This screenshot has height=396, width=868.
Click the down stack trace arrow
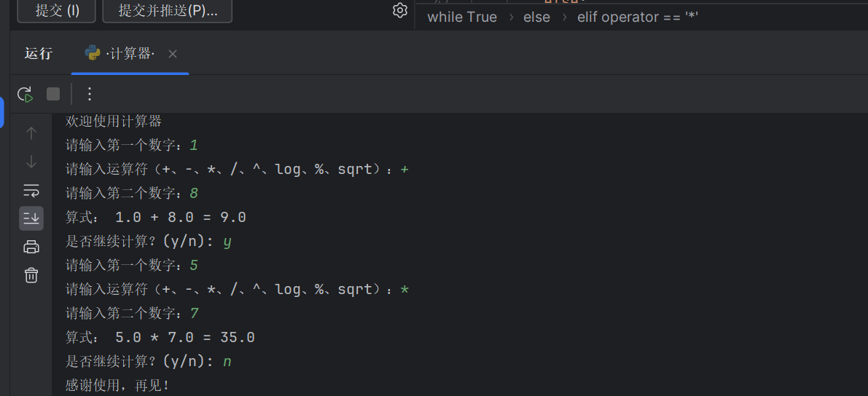(31, 162)
